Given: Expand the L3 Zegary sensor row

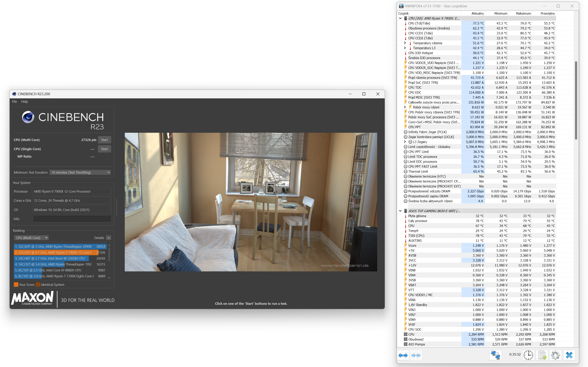Looking at the screenshot, I should pyautogui.click(x=405, y=142).
